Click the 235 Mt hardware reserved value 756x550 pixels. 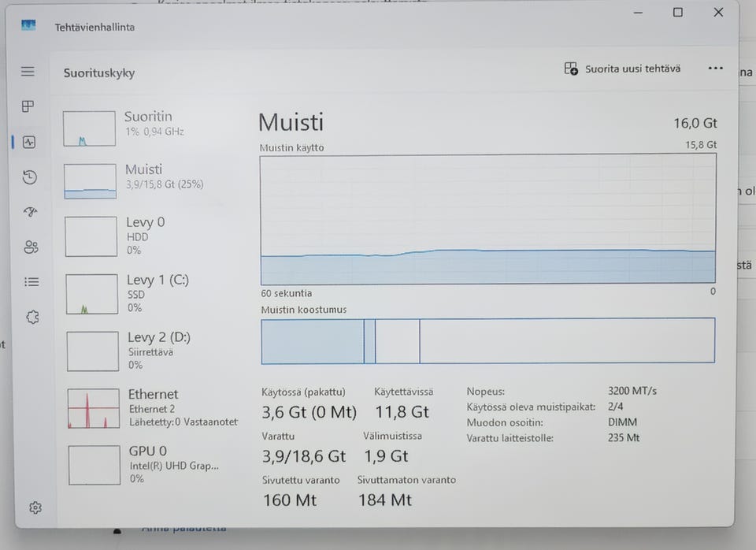tap(624, 437)
